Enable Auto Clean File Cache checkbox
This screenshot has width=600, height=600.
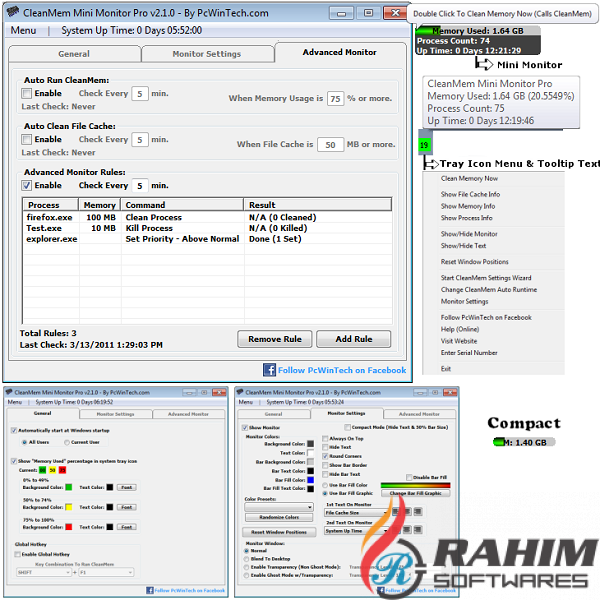pyautogui.click(x=26, y=139)
